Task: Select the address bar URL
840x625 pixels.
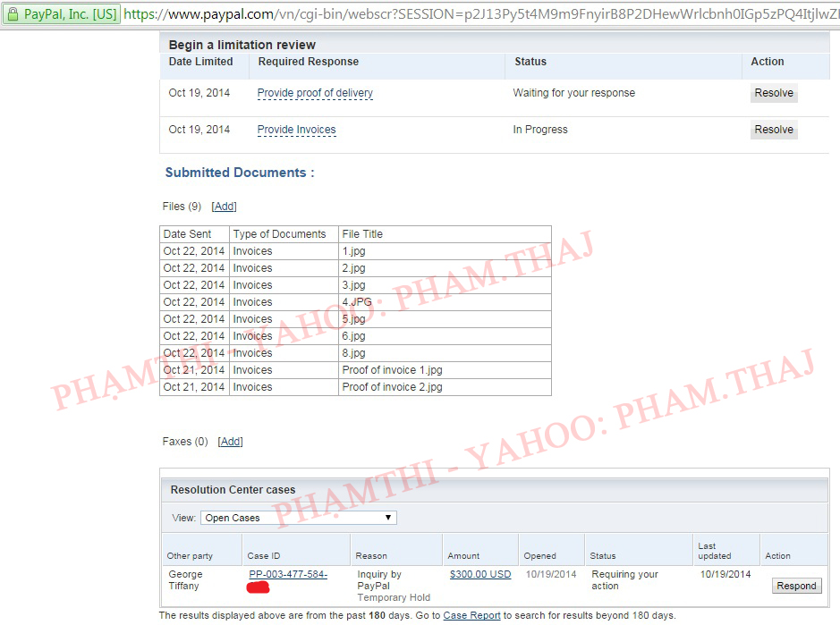Action: click(481, 14)
